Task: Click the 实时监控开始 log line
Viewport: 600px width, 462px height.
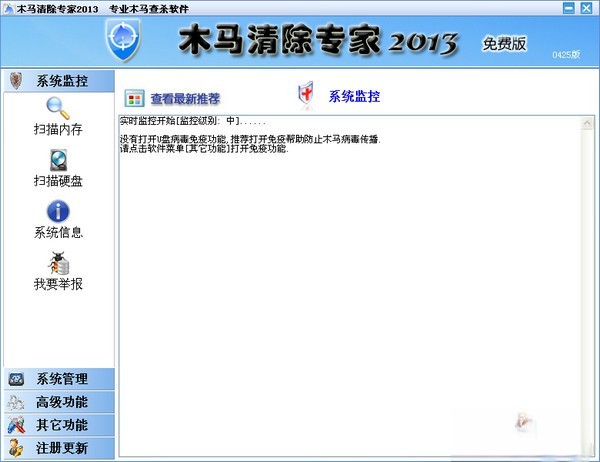Action: pos(192,121)
